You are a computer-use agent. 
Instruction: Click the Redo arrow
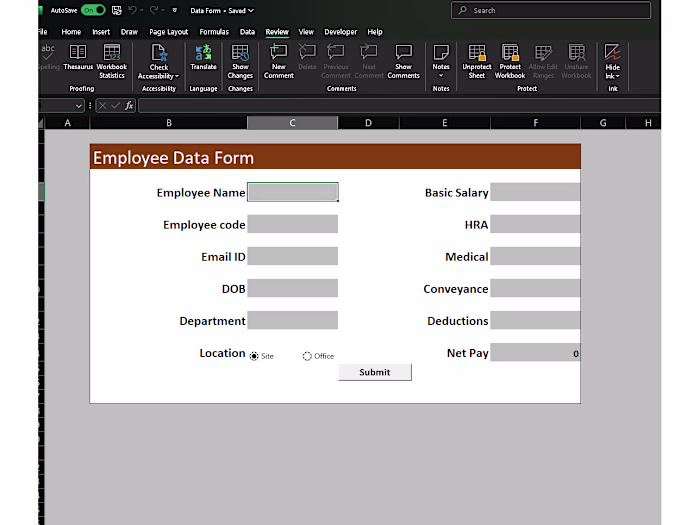click(154, 10)
